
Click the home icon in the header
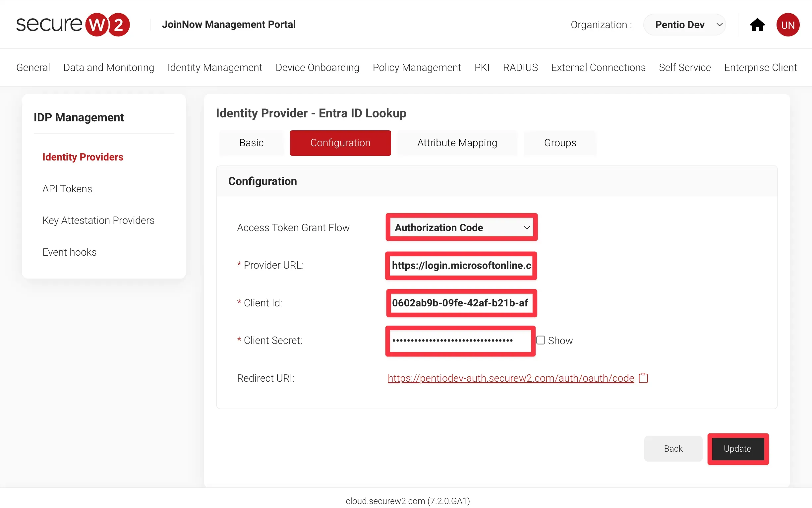coord(757,25)
